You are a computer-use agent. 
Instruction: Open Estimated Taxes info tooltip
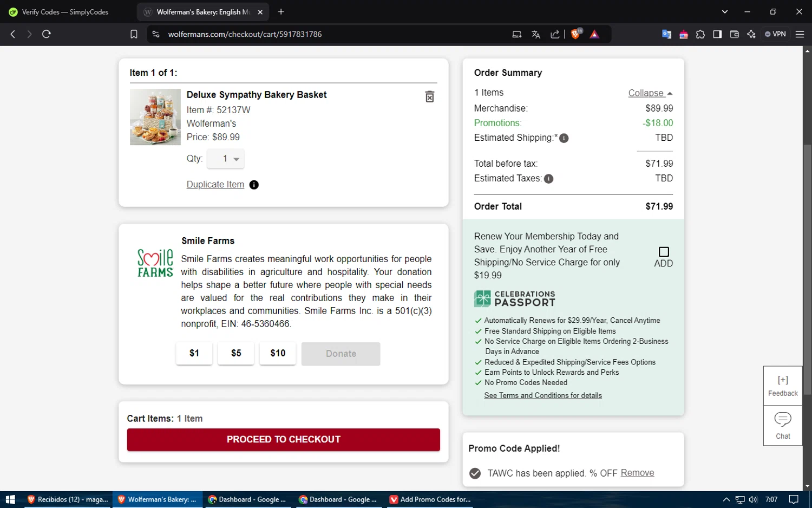click(x=548, y=179)
